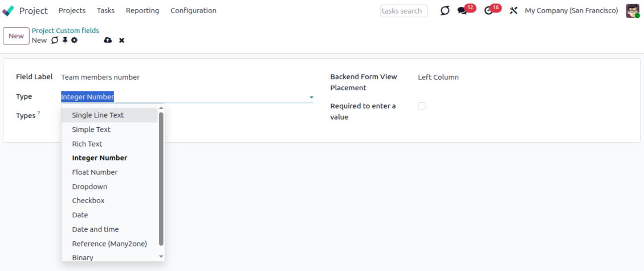Discard changes with the X icon
Screen dimensions: 644x271
tap(121, 41)
